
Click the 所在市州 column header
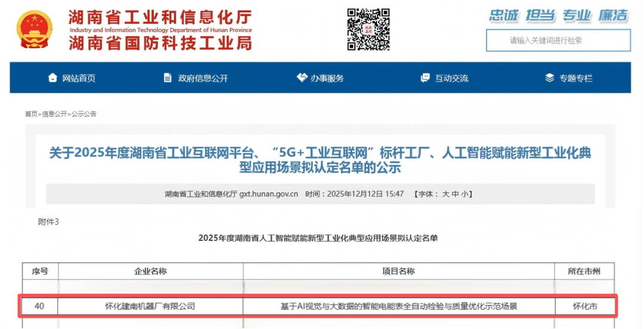584,271
